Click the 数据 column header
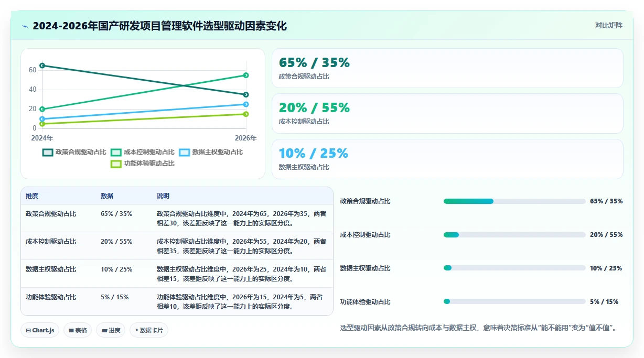 [x=107, y=196]
